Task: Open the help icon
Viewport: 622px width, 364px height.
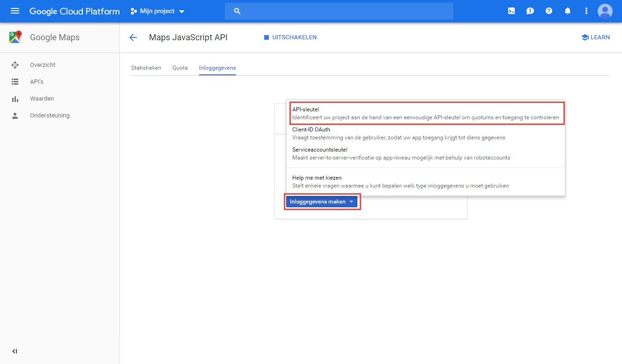Action: coord(548,11)
